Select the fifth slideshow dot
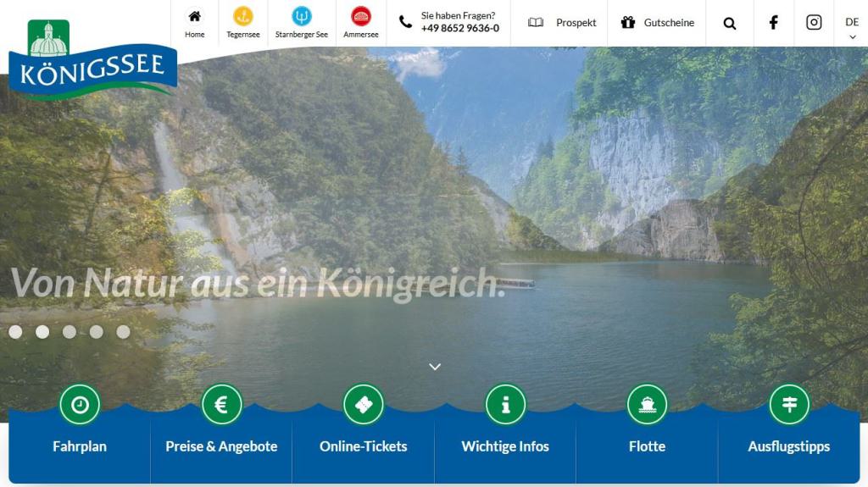 [x=123, y=331]
